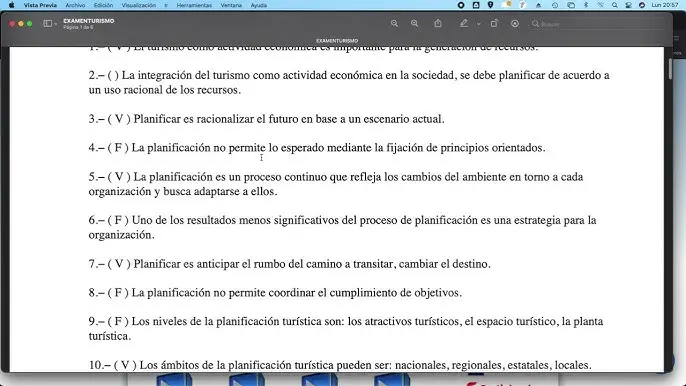This screenshot has height=386, width=686.
Task: Click the Buscar search field
Action: pyautogui.click(x=597, y=24)
